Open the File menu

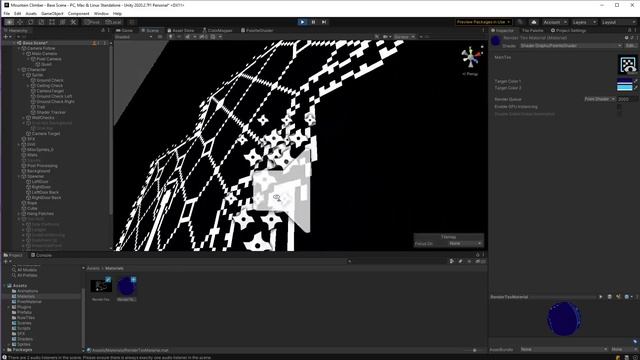7,13
